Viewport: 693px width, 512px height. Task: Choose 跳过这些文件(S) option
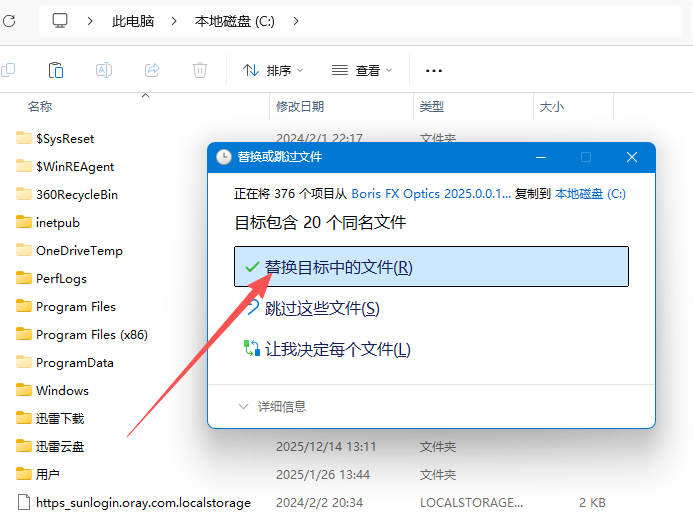[x=322, y=308]
